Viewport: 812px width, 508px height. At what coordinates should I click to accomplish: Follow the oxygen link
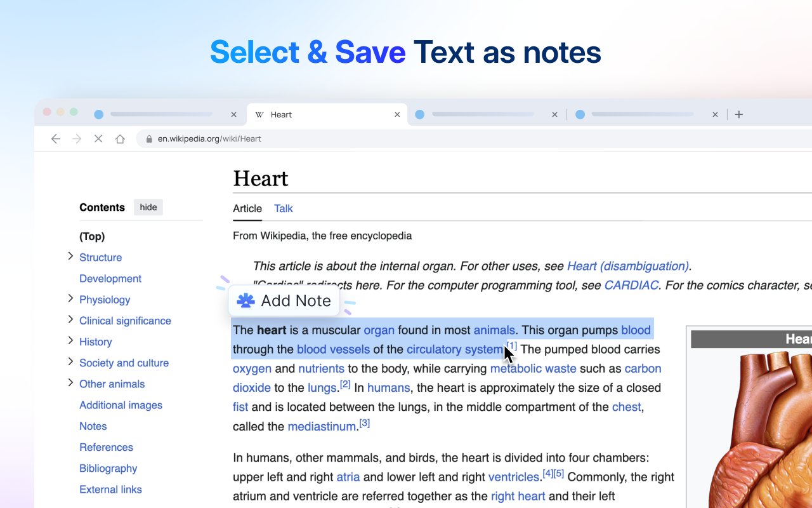pyautogui.click(x=252, y=368)
